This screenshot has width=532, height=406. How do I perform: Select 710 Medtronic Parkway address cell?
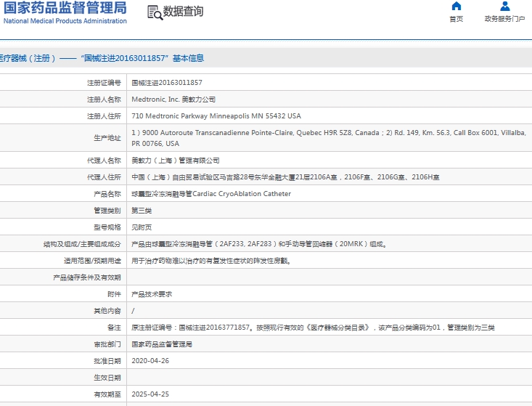pos(216,116)
